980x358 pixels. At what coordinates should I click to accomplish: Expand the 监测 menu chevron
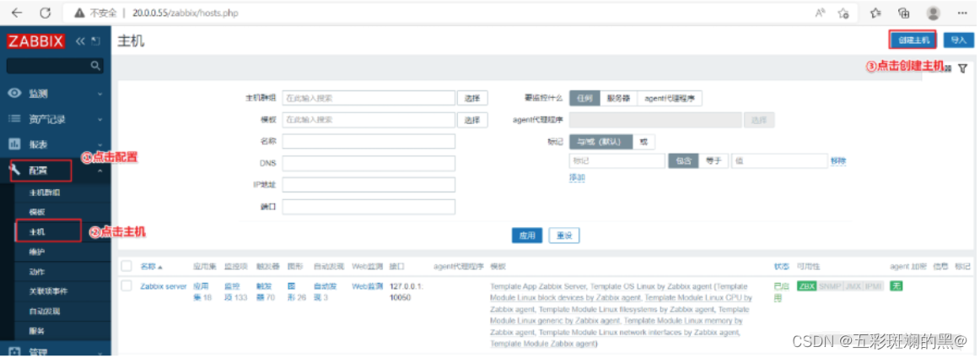100,94
